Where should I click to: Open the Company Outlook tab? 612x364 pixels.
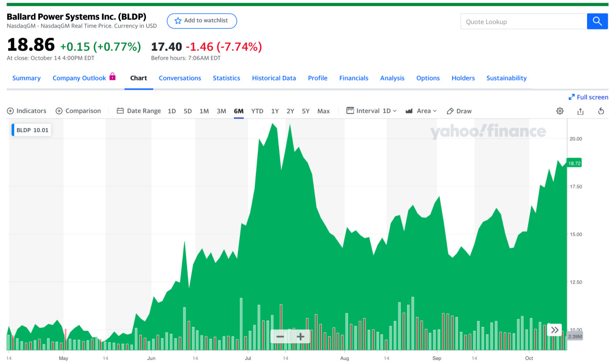[79, 78]
